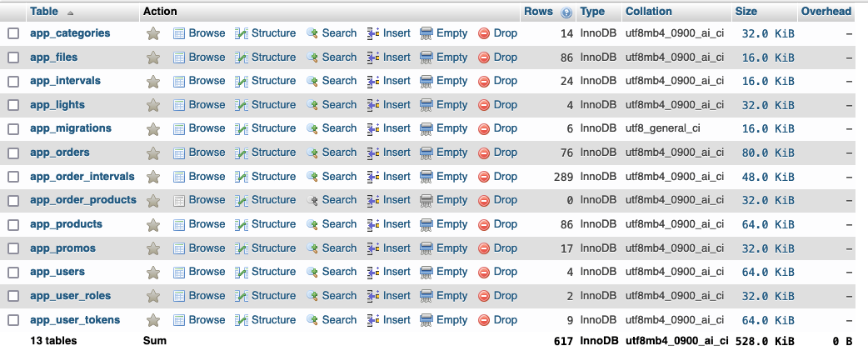
Task: Click the red Drop icon for app_order_intervals
Action: coord(484,178)
